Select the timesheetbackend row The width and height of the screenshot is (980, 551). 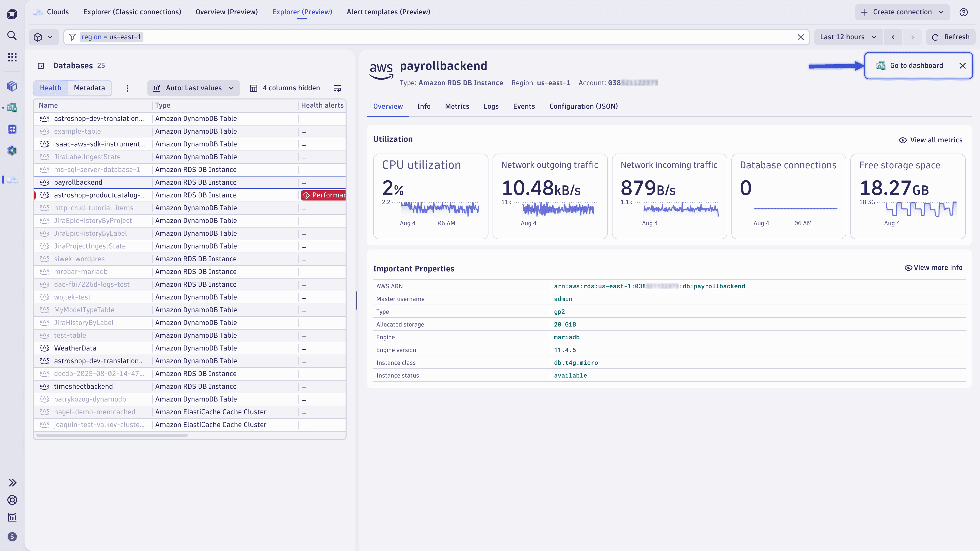189,387
